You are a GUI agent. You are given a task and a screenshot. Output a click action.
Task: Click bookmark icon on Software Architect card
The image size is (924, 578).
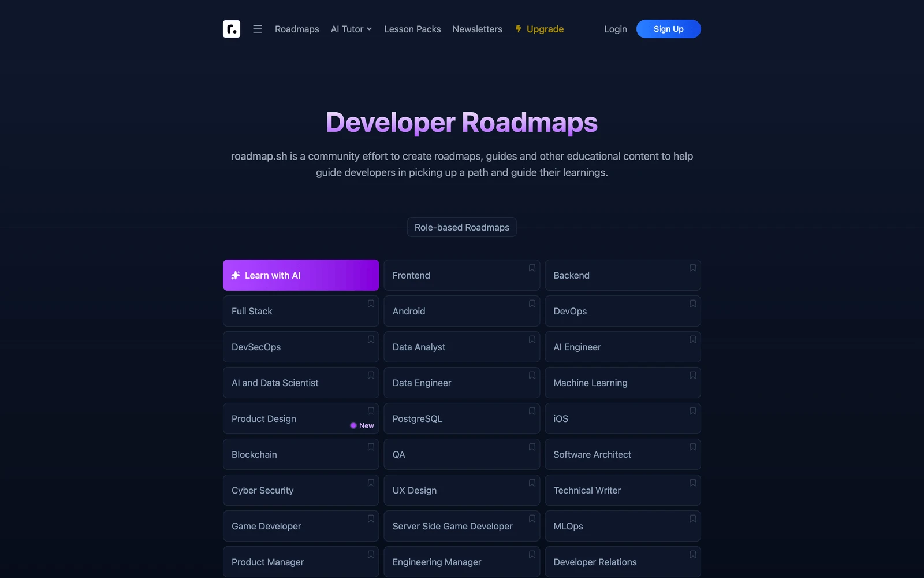692,447
